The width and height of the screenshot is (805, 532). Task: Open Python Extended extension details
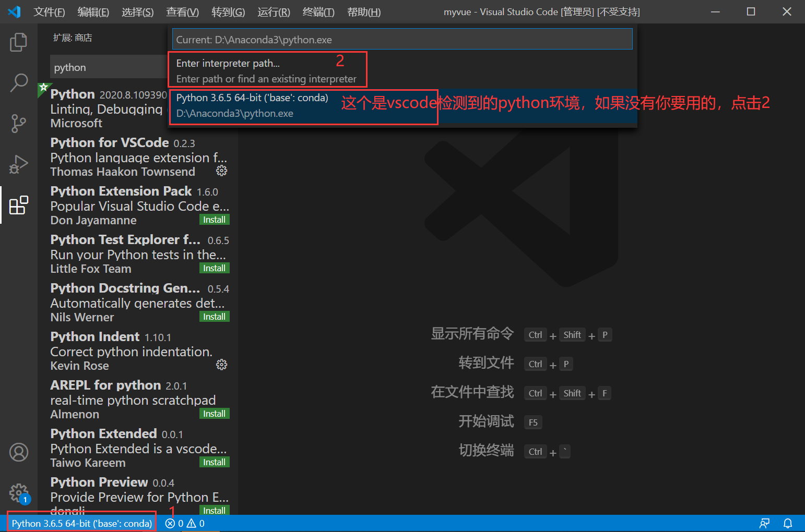click(138, 448)
